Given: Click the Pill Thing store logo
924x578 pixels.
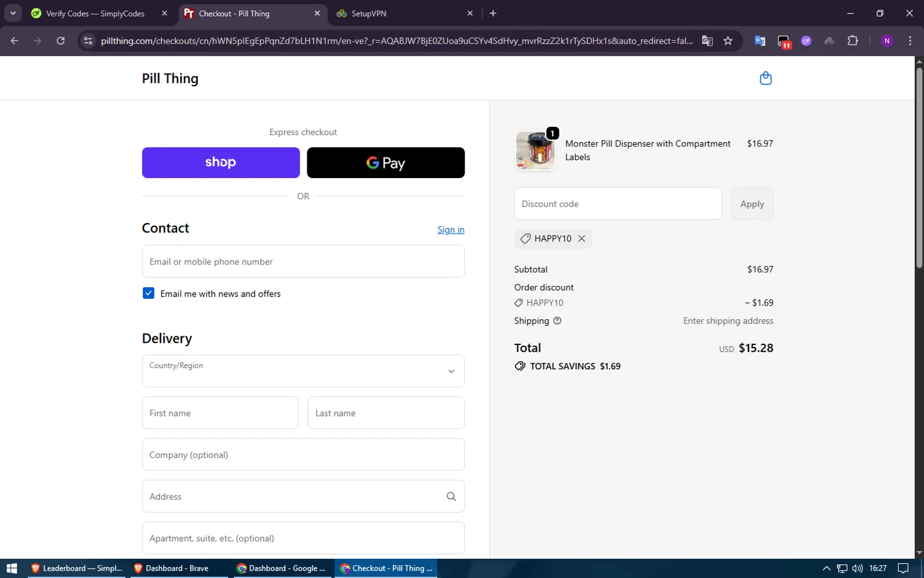Looking at the screenshot, I should (x=170, y=78).
